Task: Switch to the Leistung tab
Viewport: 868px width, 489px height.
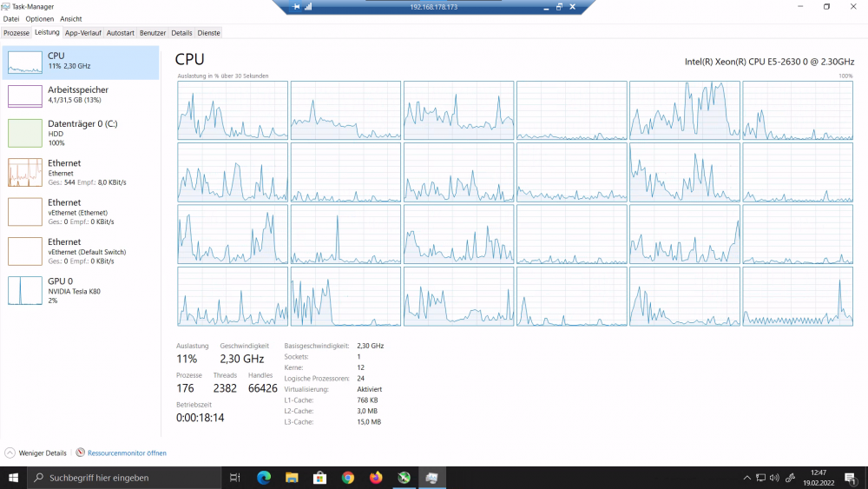Action: pyautogui.click(x=47, y=32)
